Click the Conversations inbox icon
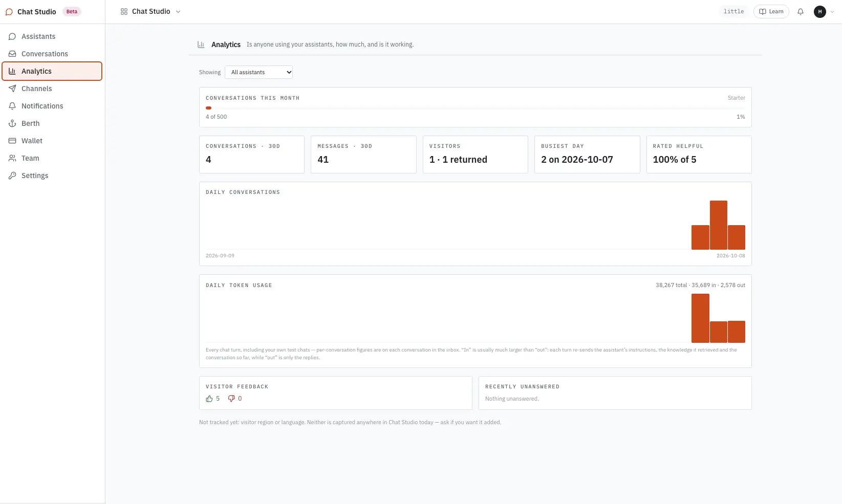 [12, 54]
